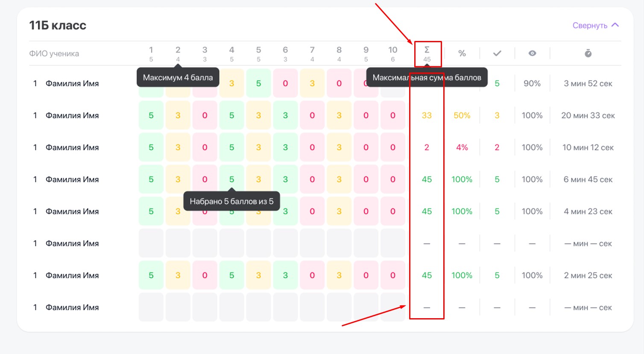Screen dimensions: 644x354
Task: Click the total score value 33
Action: (x=427, y=116)
